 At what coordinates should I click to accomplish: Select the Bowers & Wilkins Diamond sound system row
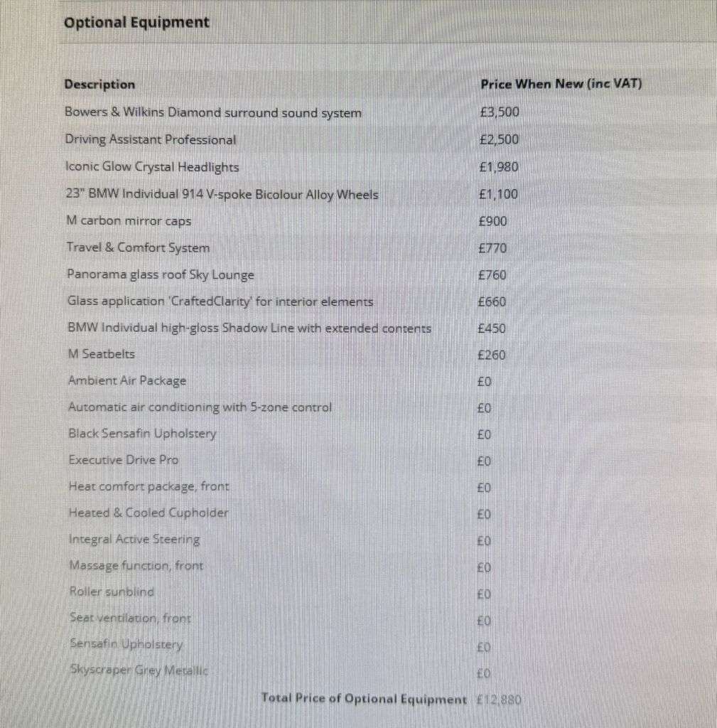point(213,113)
